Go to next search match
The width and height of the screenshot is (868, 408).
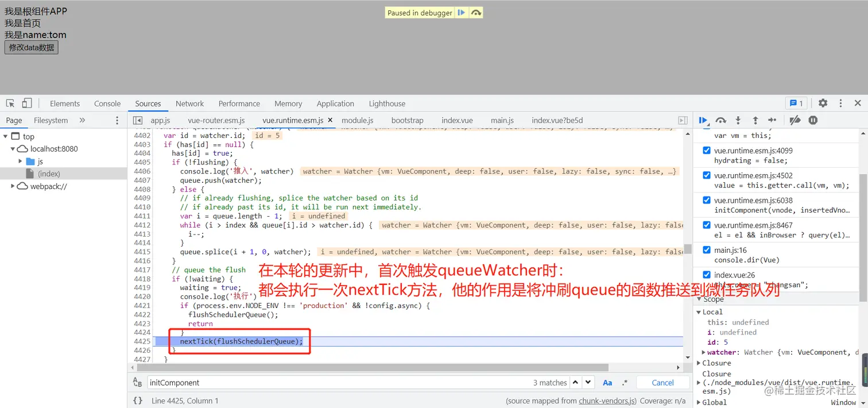(x=588, y=383)
